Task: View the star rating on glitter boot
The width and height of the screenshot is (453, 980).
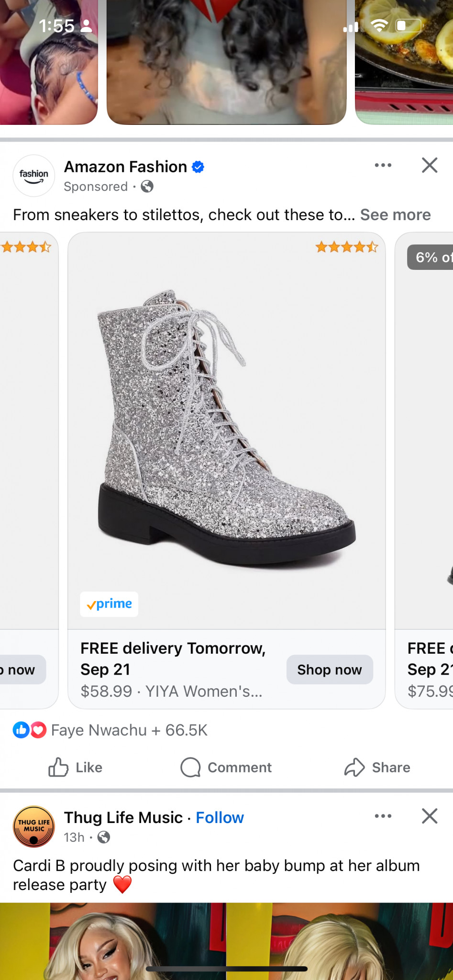Action: 346,247
